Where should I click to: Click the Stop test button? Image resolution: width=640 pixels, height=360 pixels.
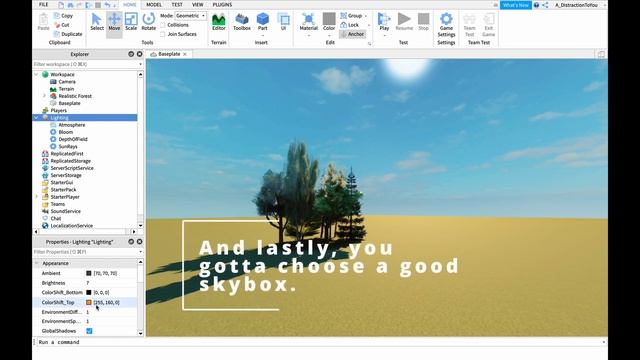tap(424, 22)
